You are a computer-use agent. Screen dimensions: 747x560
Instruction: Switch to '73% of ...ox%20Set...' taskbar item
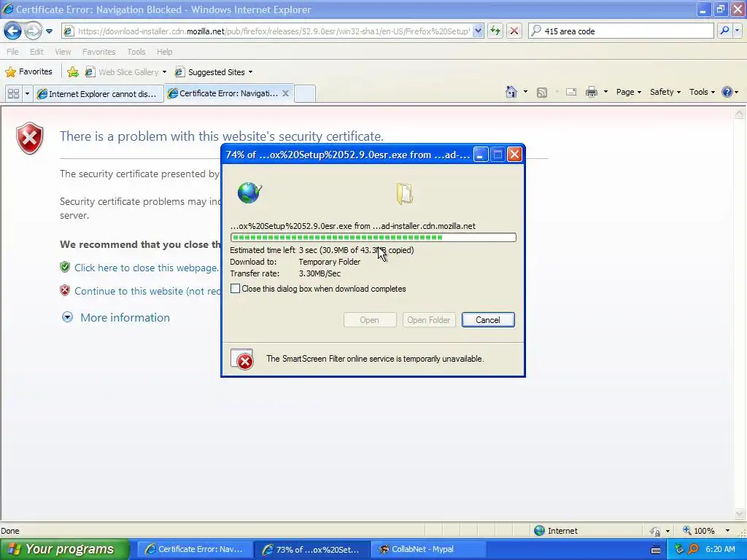pyautogui.click(x=311, y=549)
